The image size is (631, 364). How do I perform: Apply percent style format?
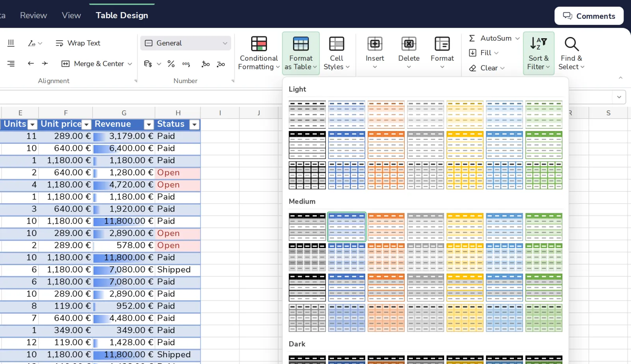point(171,64)
